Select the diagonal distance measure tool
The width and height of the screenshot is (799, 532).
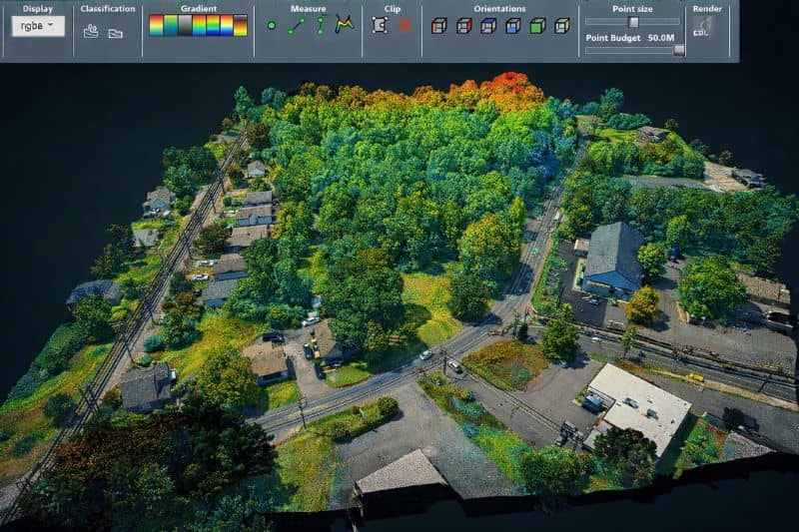296,27
